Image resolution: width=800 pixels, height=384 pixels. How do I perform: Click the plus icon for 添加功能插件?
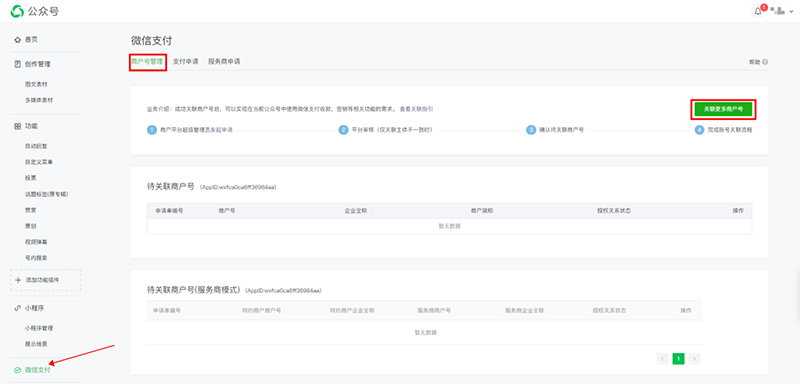[x=18, y=280]
